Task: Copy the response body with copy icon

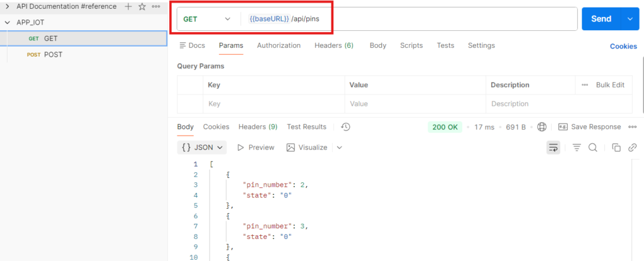Action: (x=616, y=147)
